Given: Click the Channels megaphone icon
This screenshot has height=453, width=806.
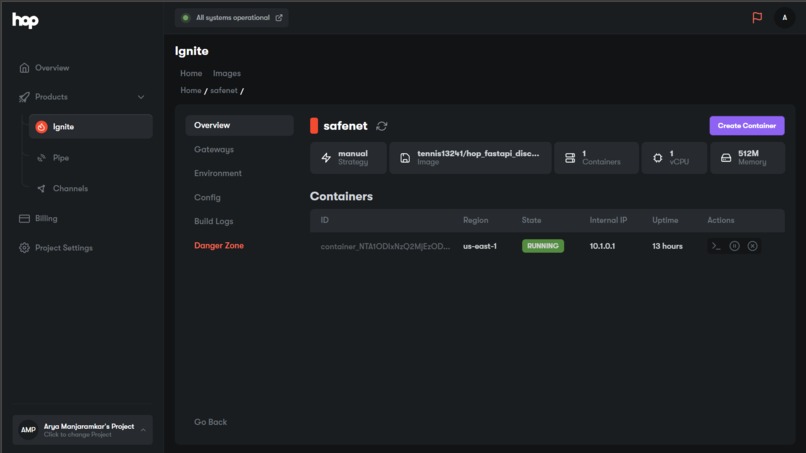Looking at the screenshot, I should (x=41, y=189).
